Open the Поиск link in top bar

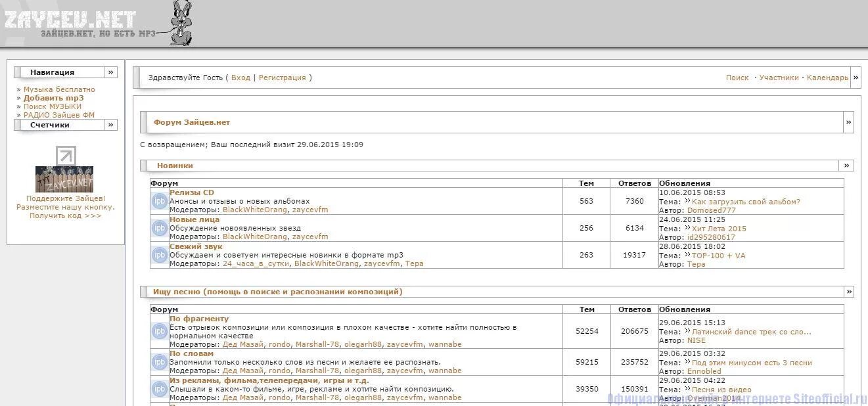[737, 78]
